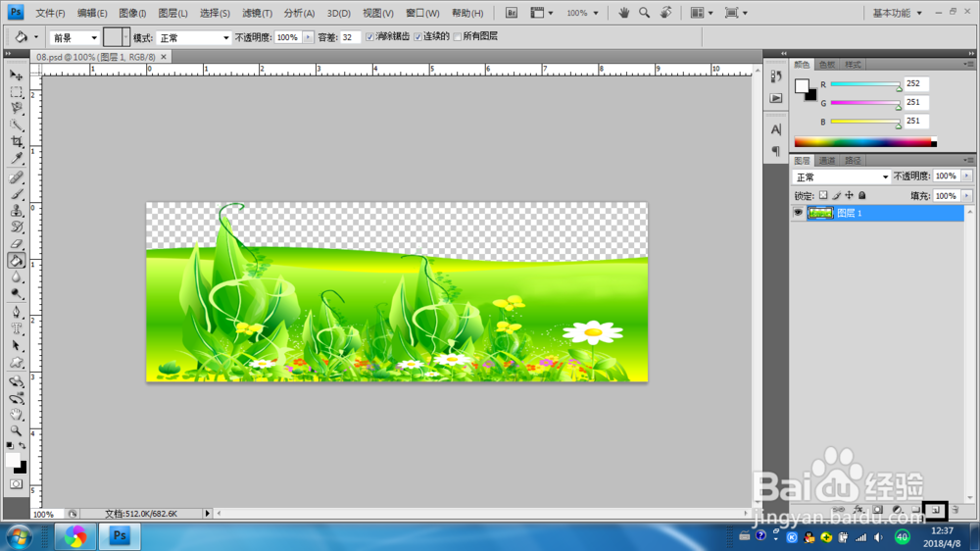Switch to the 色板 swatches tab

pos(827,65)
